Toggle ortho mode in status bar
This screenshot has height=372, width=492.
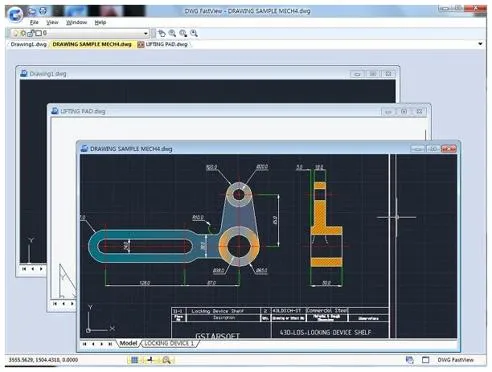[x=150, y=360]
